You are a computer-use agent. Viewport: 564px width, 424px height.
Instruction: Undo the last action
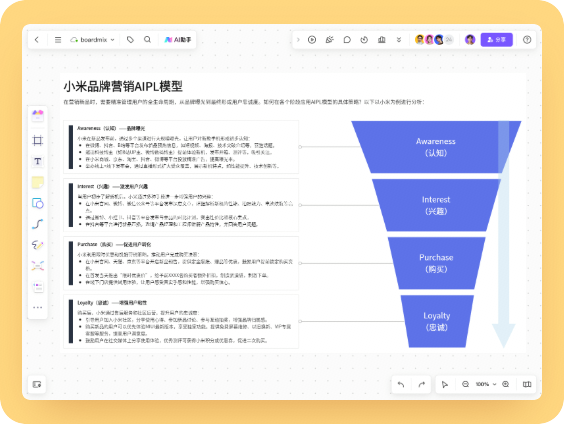click(401, 384)
